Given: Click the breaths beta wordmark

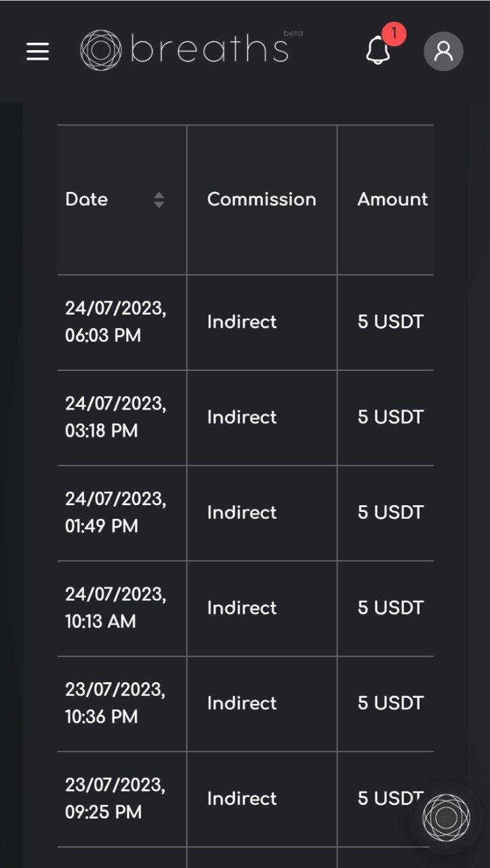Looking at the screenshot, I should pyautogui.click(x=210, y=49).
